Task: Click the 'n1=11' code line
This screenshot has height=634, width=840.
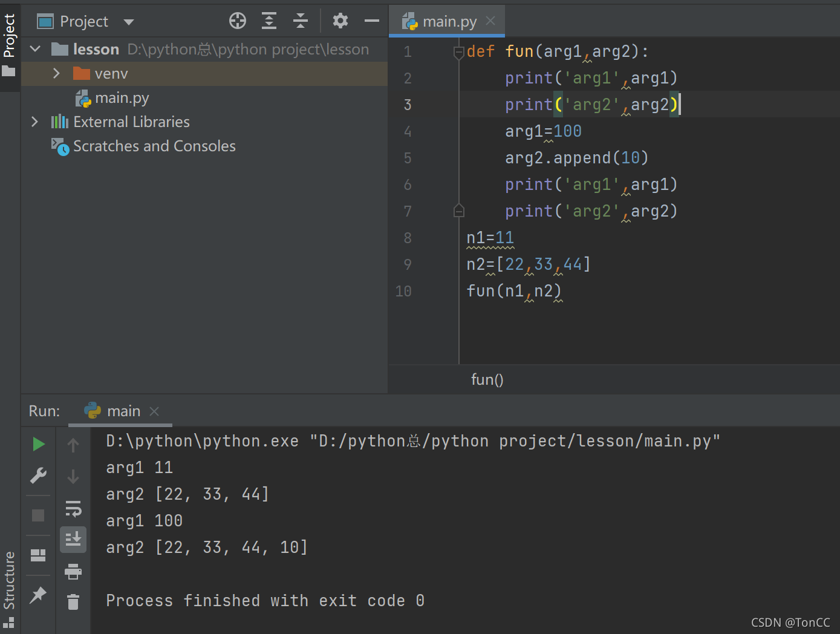Action: [x=490, y=238]
